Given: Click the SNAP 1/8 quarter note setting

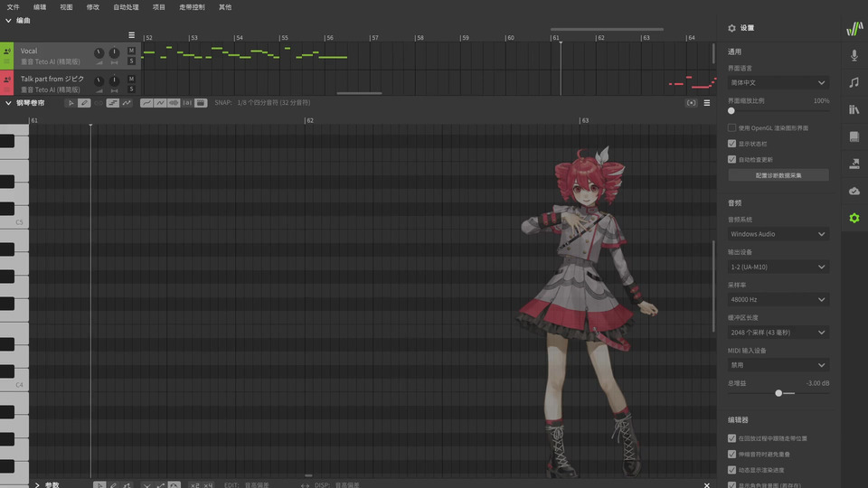Looking at the screenshot, I should (273, 103).
